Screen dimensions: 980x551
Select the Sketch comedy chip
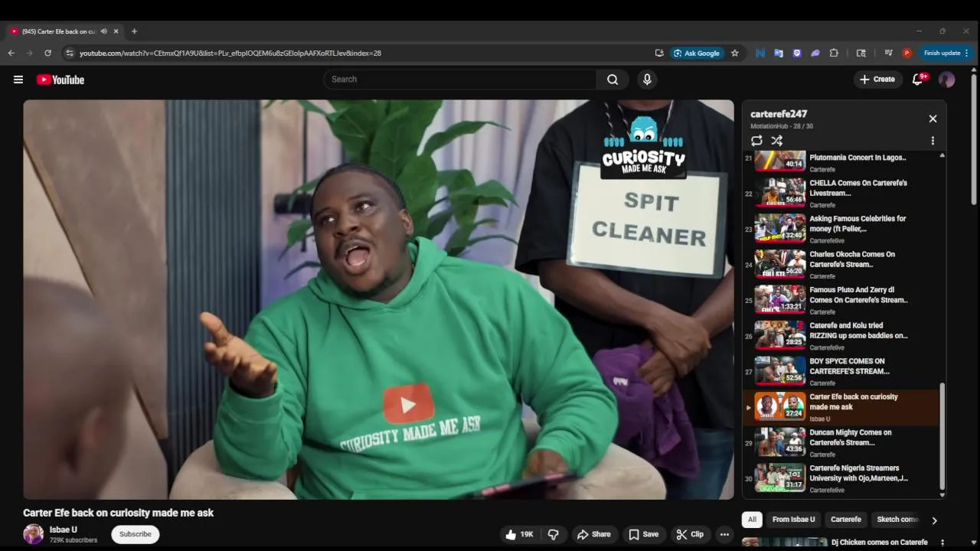[x=897, y=520]
